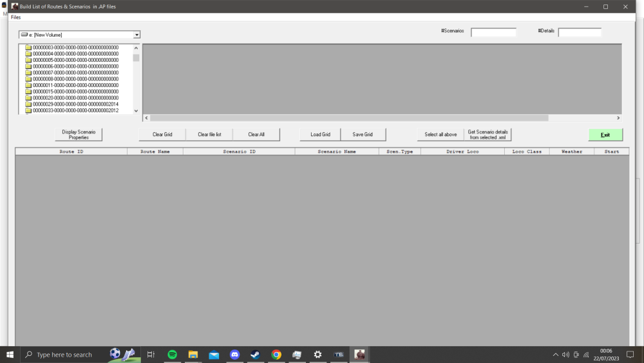The image size is (644, 363).
Task: Select folder 00000005-0000-0000-0000-000000000000
Action: pyautogui.click(x=75, y=60)
